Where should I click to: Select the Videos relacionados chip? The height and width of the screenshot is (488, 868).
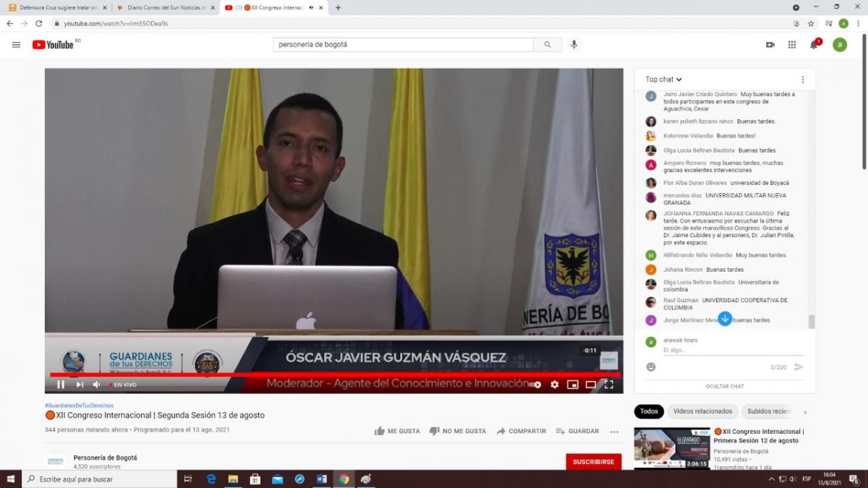click(x=702, y=411)
